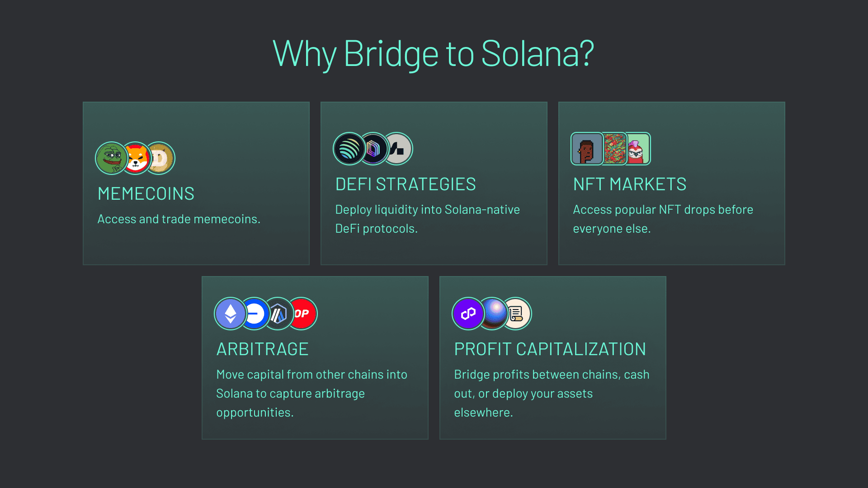This screenshot has width=868, height=488.
Task: Click the red-green abstract NFT thumbnail
Action: pos(615,149)
